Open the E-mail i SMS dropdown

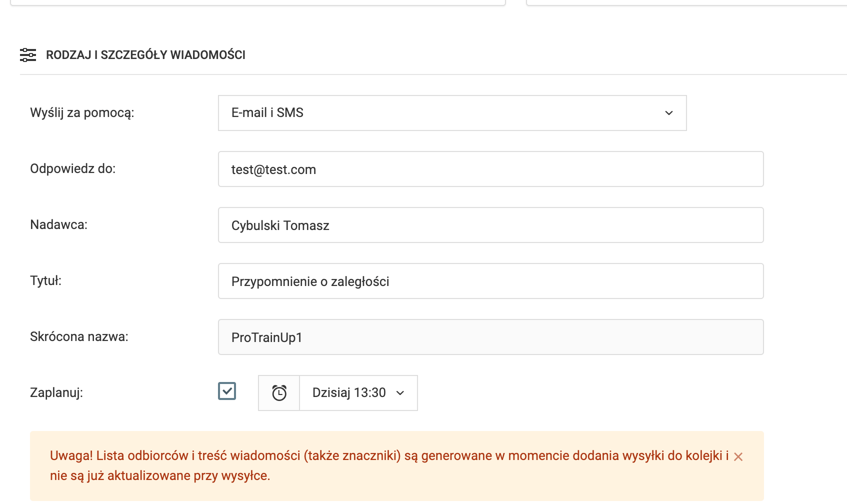[452, 113]
